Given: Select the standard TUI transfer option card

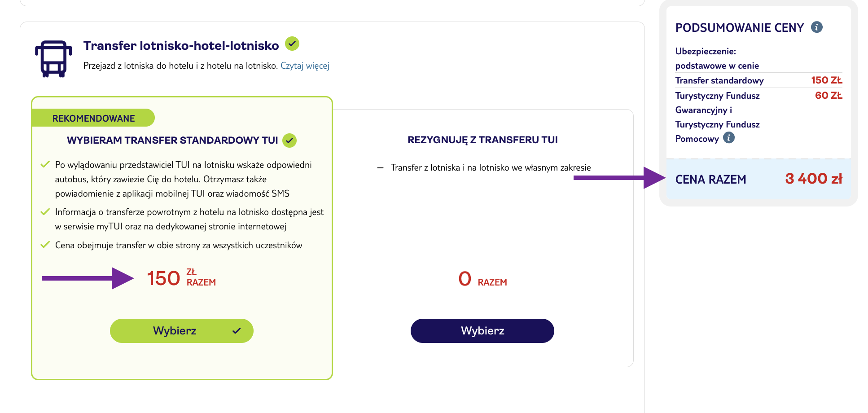Looking at the screenshot, I should [x=181, y=331].
